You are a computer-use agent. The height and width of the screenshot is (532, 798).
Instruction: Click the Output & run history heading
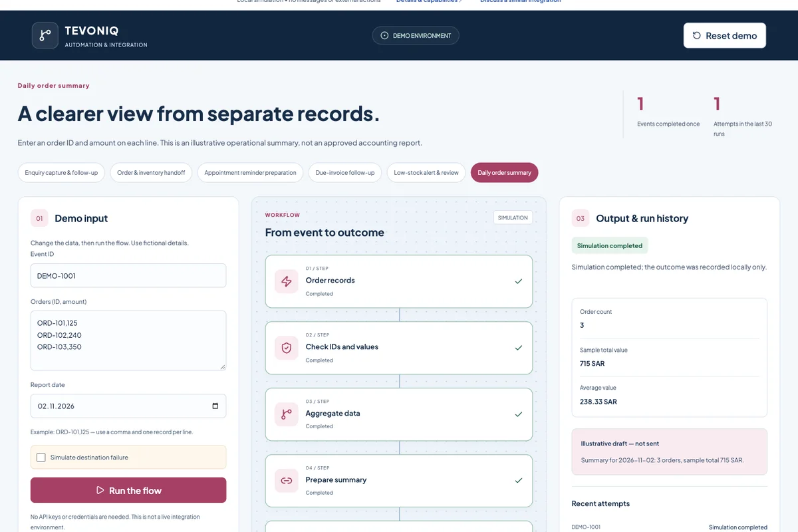[x=642, y=218]
